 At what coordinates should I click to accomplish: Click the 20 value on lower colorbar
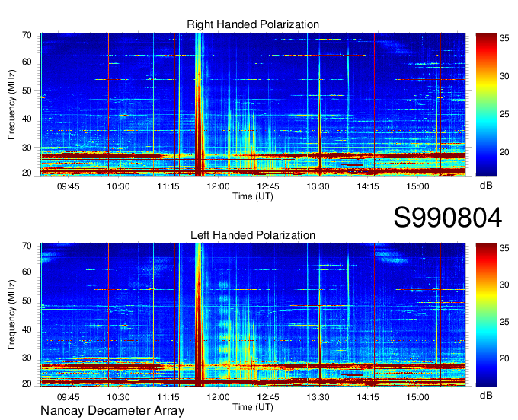[504, 358]
